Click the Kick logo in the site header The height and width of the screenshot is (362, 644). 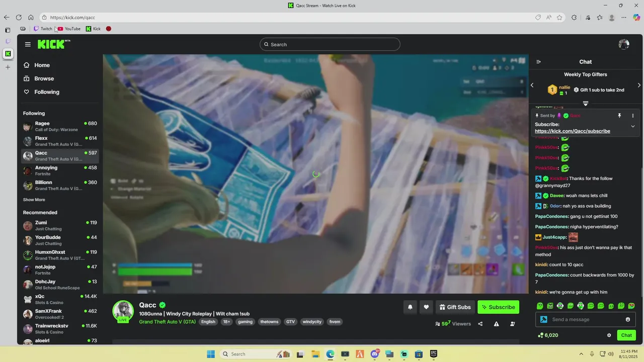point(54,44)
